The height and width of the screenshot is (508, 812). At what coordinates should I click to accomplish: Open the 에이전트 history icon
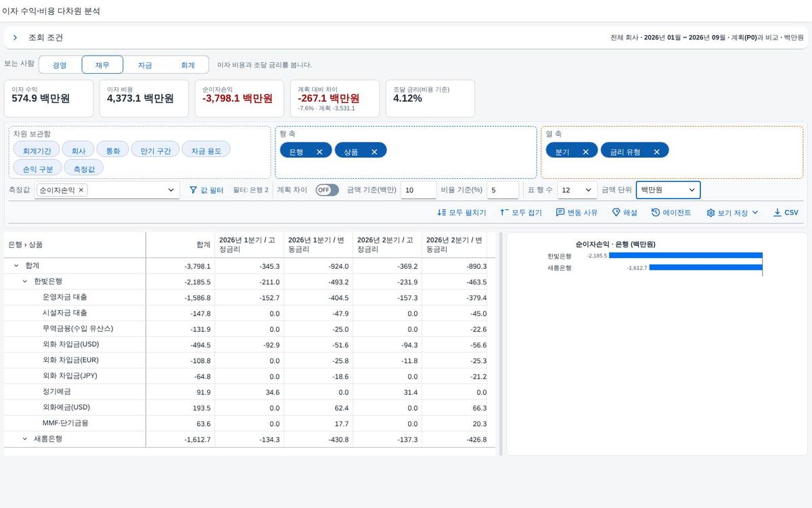coord(656,213)
